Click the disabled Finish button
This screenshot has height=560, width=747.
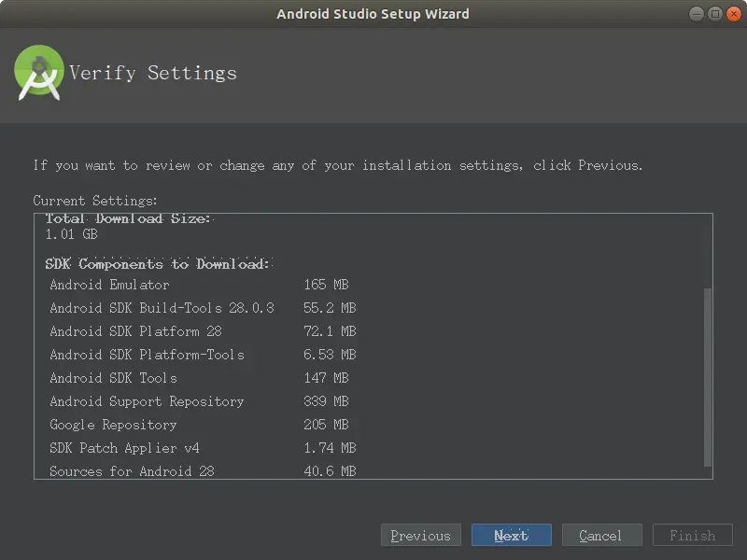(x=692, y=535)
